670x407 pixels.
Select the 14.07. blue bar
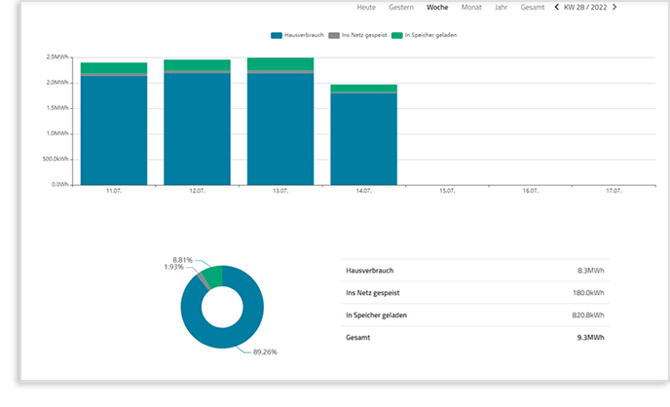click(x=363, y=138)
